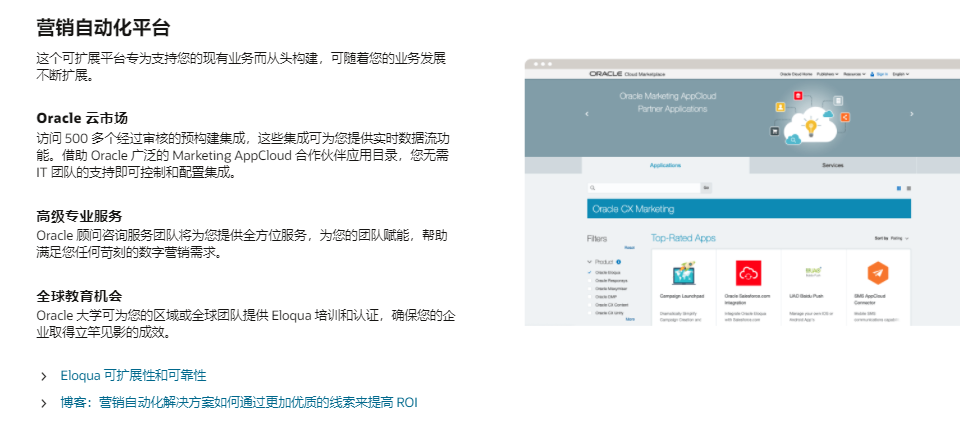960x440 pixels.
Task: Check the Oracle DMP filter checkbox
Action: 590,296
